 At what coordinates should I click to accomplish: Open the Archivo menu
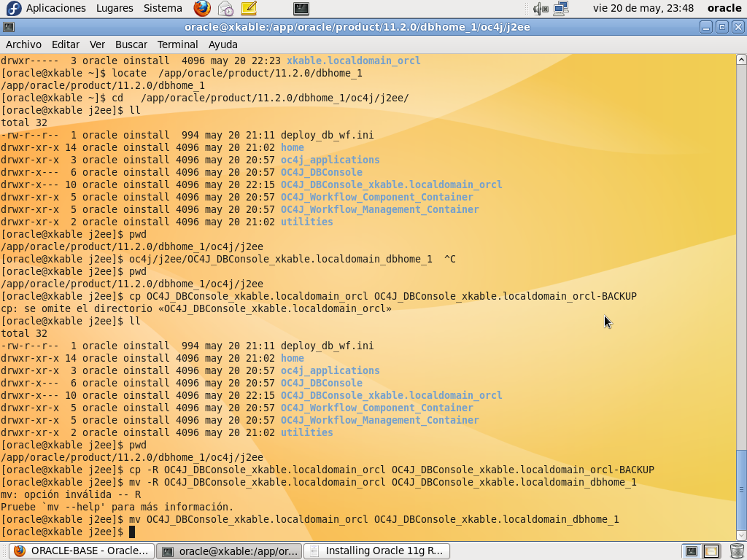pos(23,44)
